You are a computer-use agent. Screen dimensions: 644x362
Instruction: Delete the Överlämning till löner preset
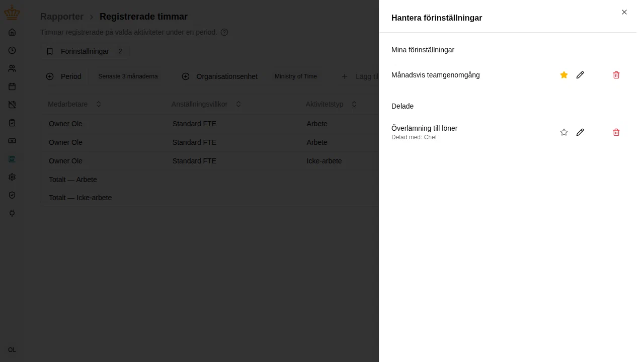click(x=616, y=132)
